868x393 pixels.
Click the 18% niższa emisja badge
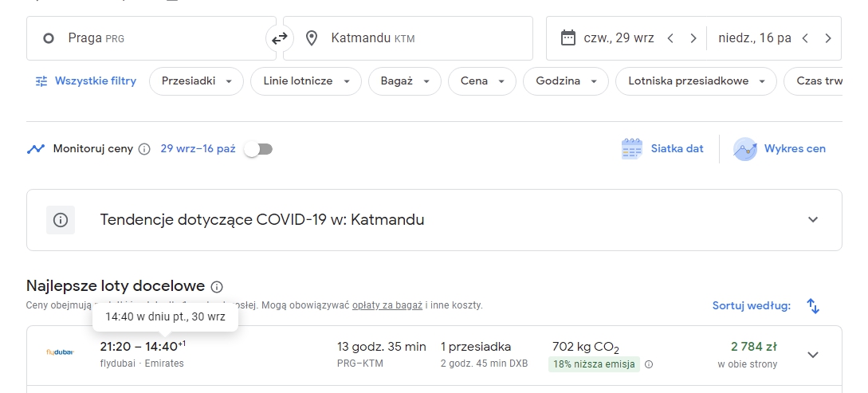594,364
